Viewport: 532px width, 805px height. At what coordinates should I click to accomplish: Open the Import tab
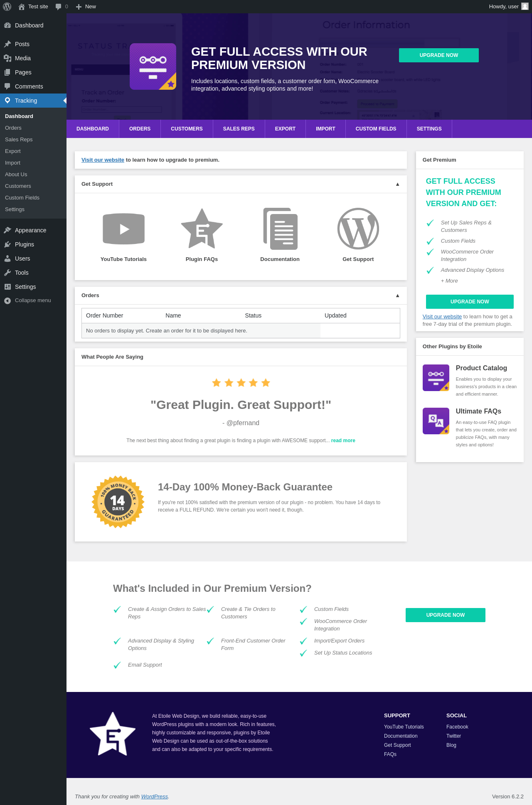(x=325, y=129)
